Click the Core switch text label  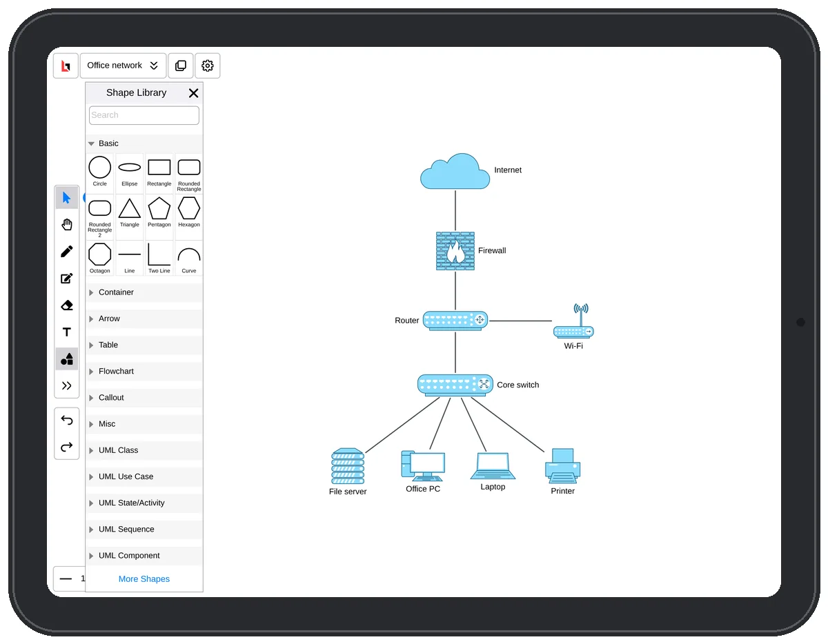[518, 385]
